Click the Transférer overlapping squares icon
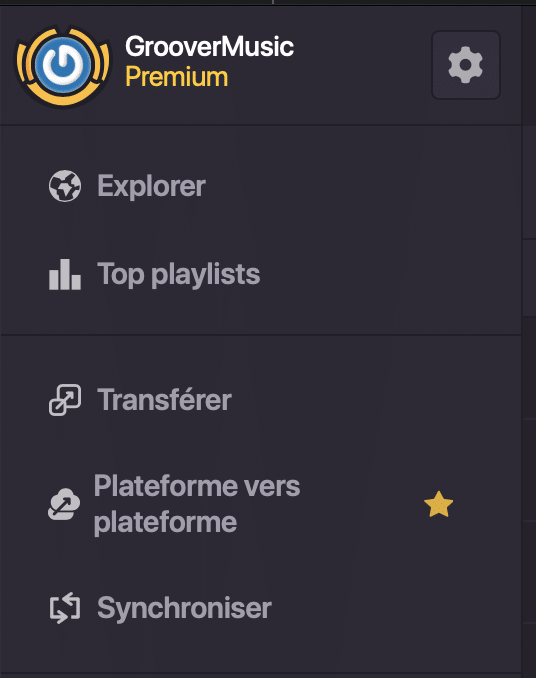Viewport: 536px width, 678px height. [65, 400]
